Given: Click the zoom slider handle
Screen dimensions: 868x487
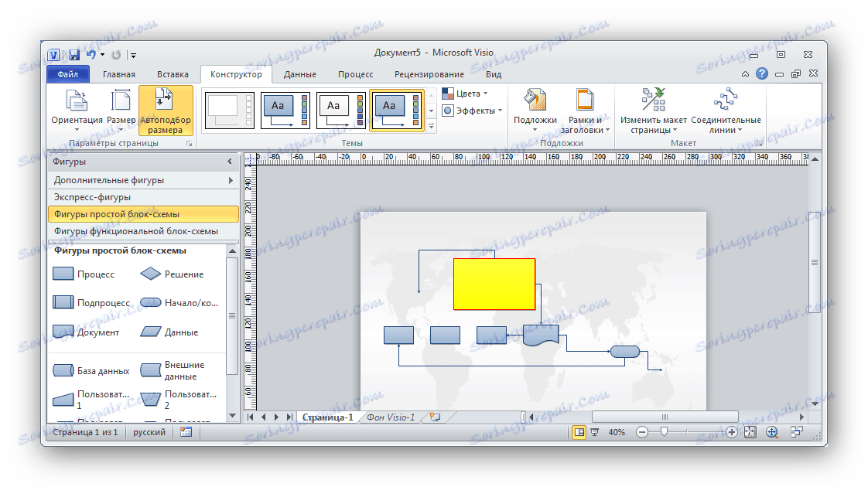Looking at the screenshot, I should pyautogui.click(x=665, y=431).
